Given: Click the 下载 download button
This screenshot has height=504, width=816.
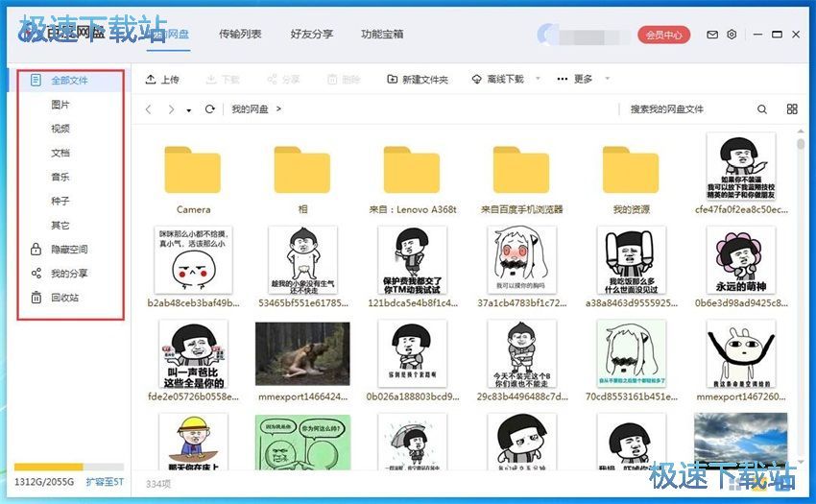Looking at the screenshot, I should point(223,79).
